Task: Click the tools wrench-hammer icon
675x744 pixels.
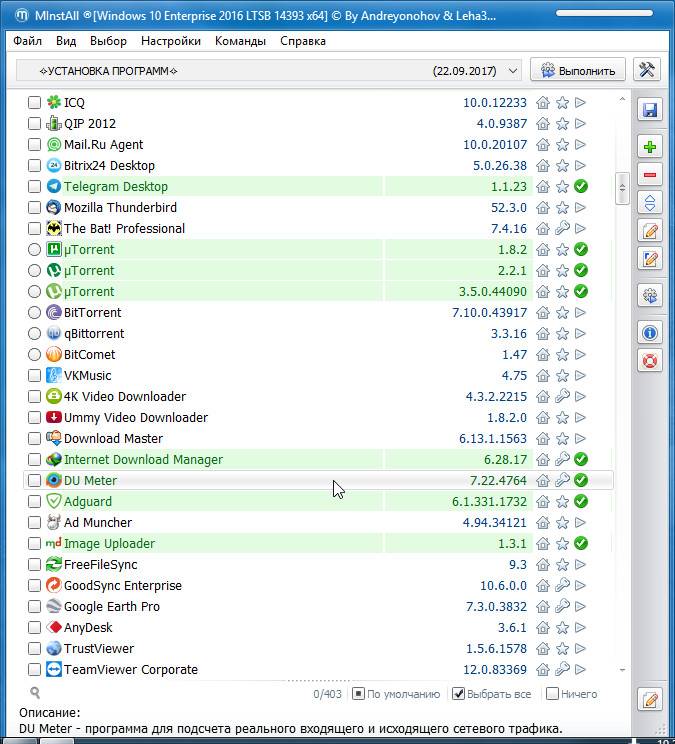Action: (x=647, y=70)
